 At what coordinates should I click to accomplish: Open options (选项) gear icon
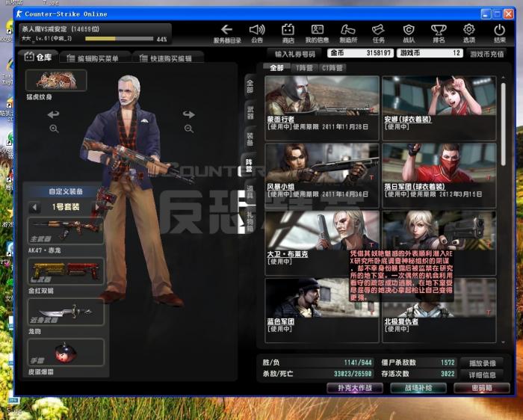coord(469,34)
